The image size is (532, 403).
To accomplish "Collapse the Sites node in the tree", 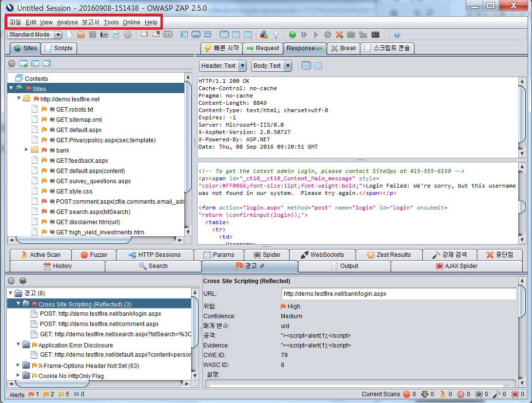I will pos(11,89).
